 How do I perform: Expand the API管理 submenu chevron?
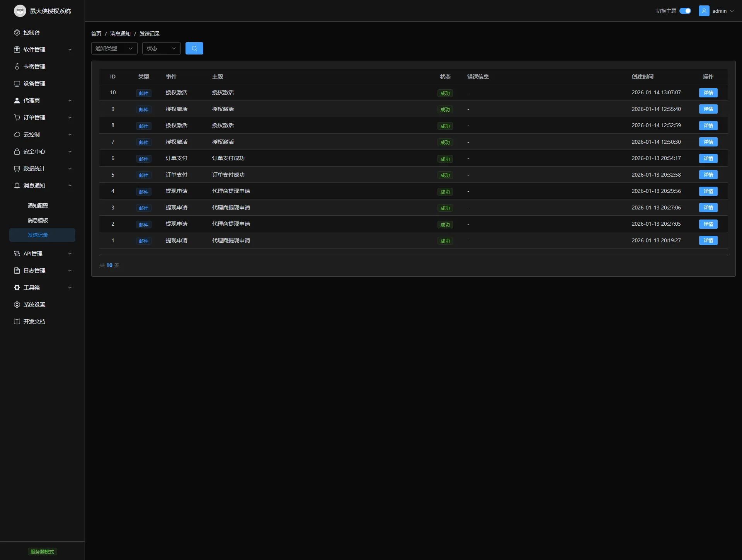coord(70,254)
